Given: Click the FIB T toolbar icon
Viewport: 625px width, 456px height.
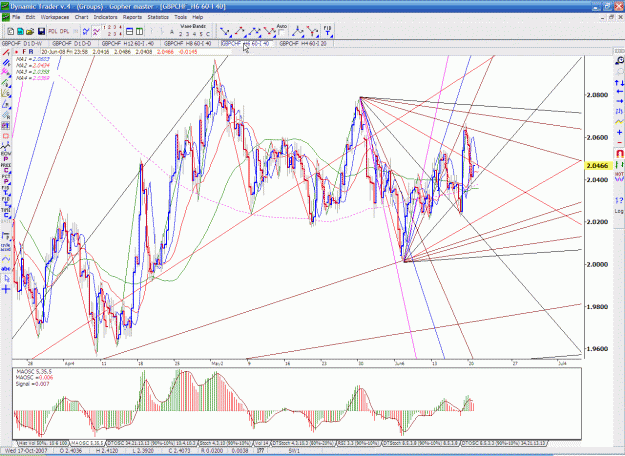Looking at the screenshot, I should point(328,31).
